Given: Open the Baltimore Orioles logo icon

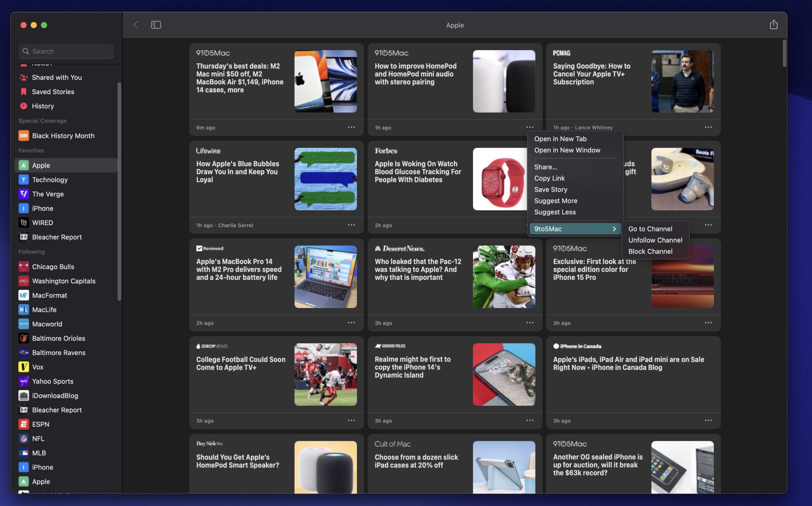Looking at the screenshot, I should 23,338.
